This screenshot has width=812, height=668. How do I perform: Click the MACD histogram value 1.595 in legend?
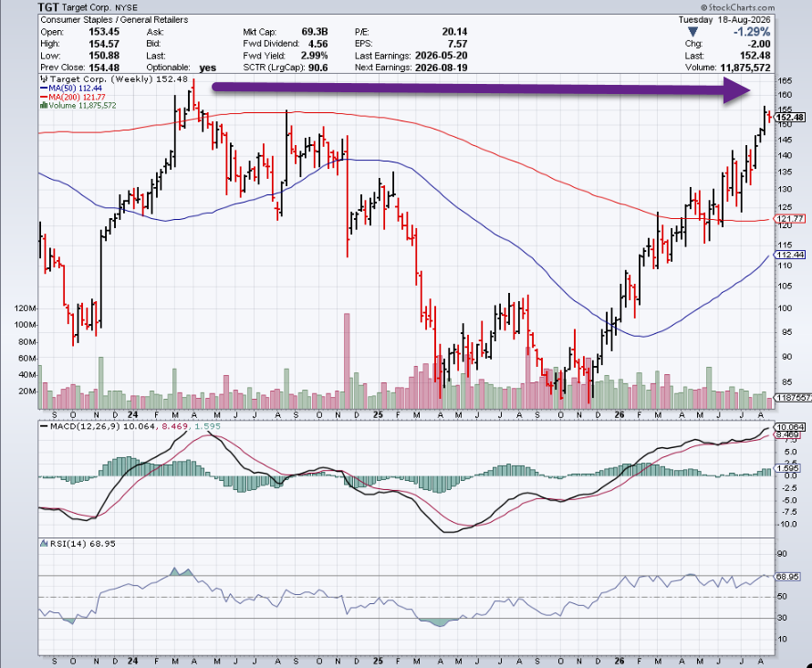(208, 426)
